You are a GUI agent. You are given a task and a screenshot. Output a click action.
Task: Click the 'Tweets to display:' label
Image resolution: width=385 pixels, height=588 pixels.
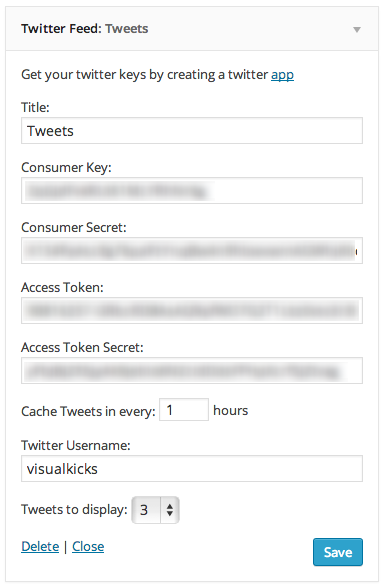tap(74, 510)
